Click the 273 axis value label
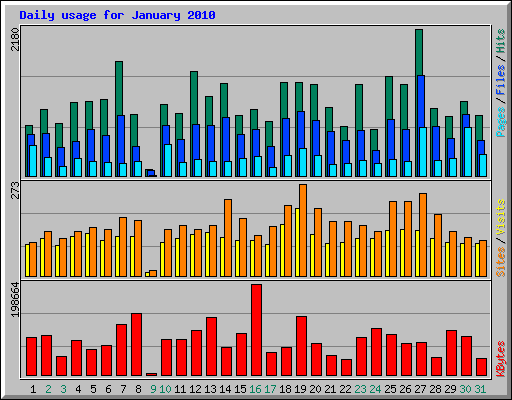This screenshot has height=400, width=512. click(x=15, y=191)
